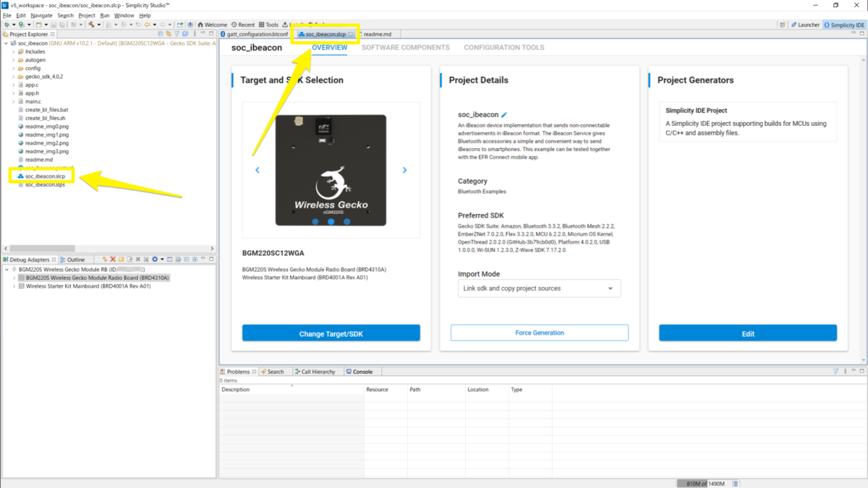Click the Change Target/SDK button
The width and height of the screenshot is (868, 488).
point(331,333)
